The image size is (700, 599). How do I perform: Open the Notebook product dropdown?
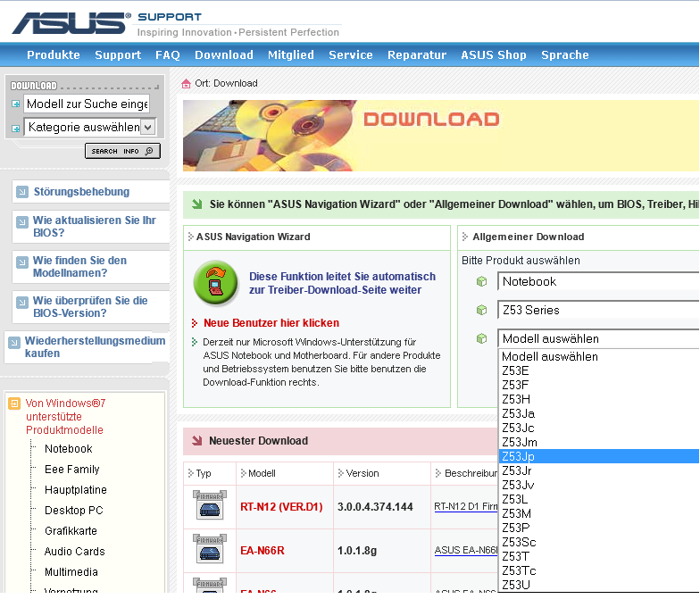pyautogui.click(x=598, y=282)
